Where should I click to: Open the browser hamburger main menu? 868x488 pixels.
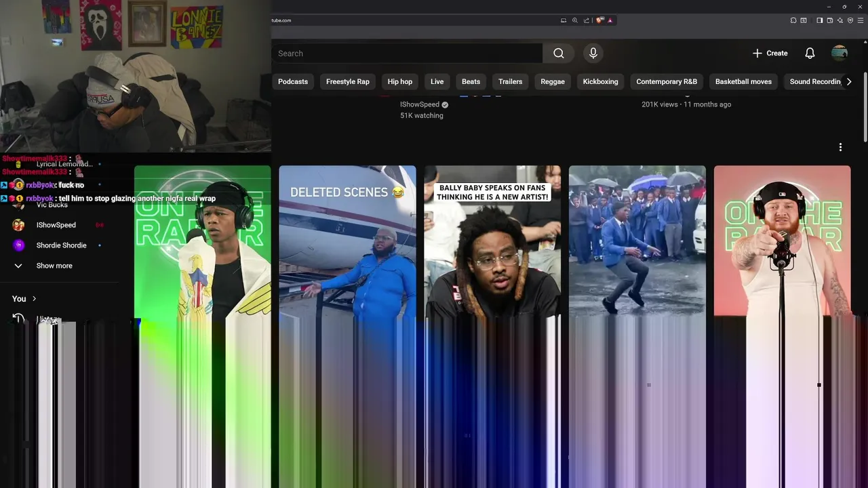click(x=861, y=20)
